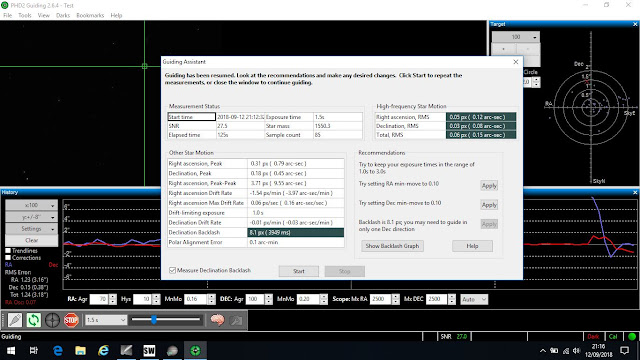Open History Settings dropdown
Image resolution: width=640 pixels, height=360 pixels.
31,229
